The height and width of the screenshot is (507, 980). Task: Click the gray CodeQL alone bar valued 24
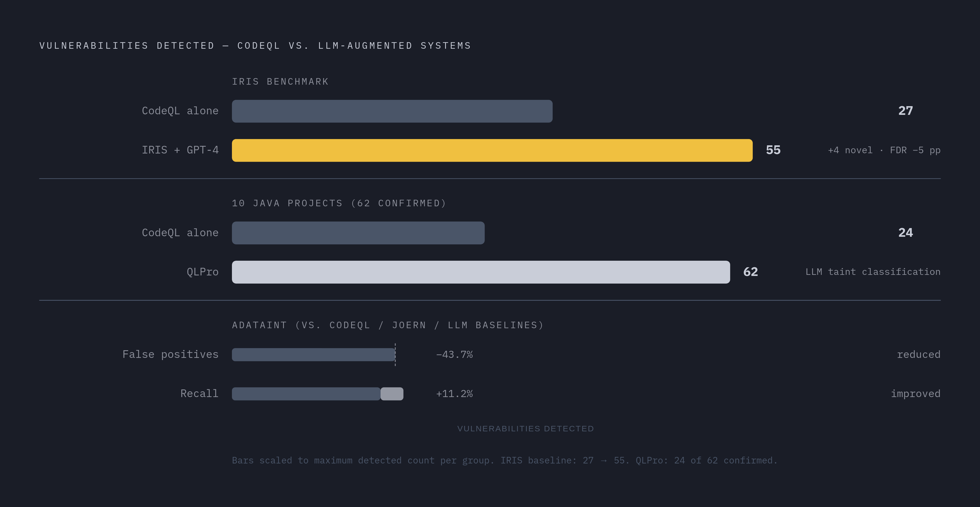point(358,233)
